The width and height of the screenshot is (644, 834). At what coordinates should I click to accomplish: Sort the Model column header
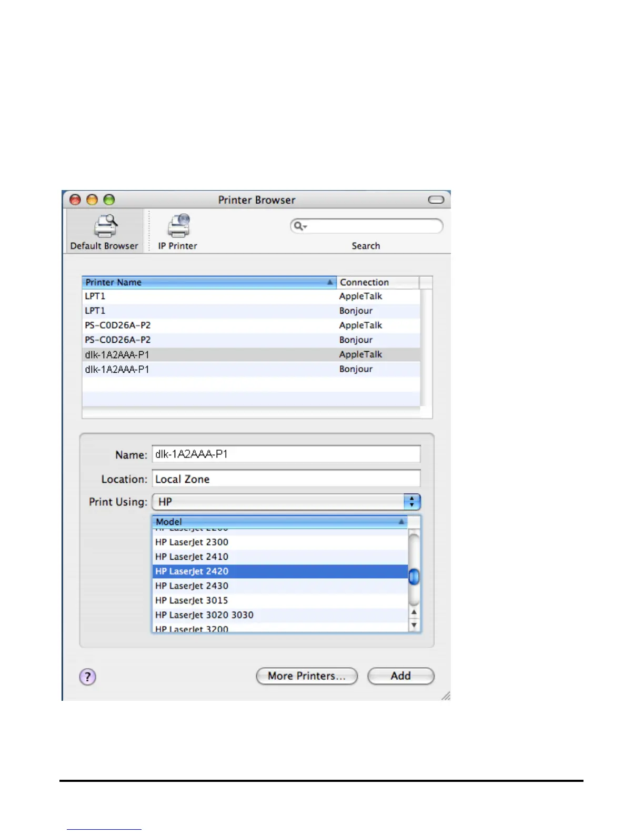click(280, 522)
